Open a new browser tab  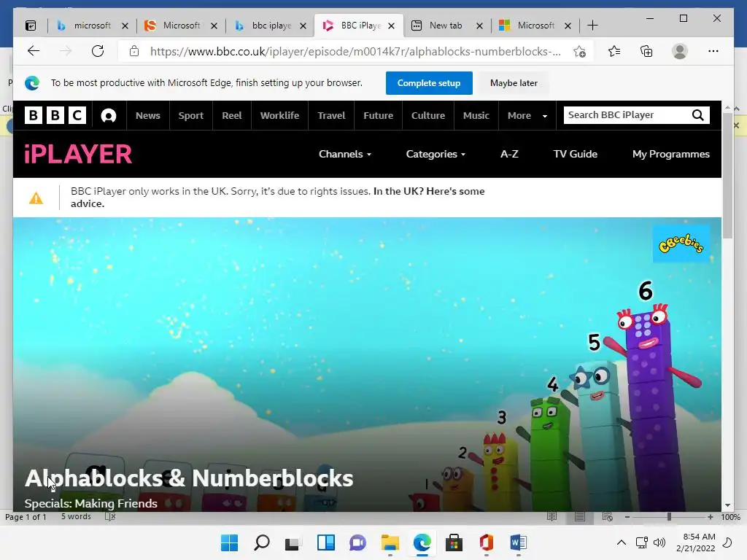pyautogui.click(x=592, y=26)
